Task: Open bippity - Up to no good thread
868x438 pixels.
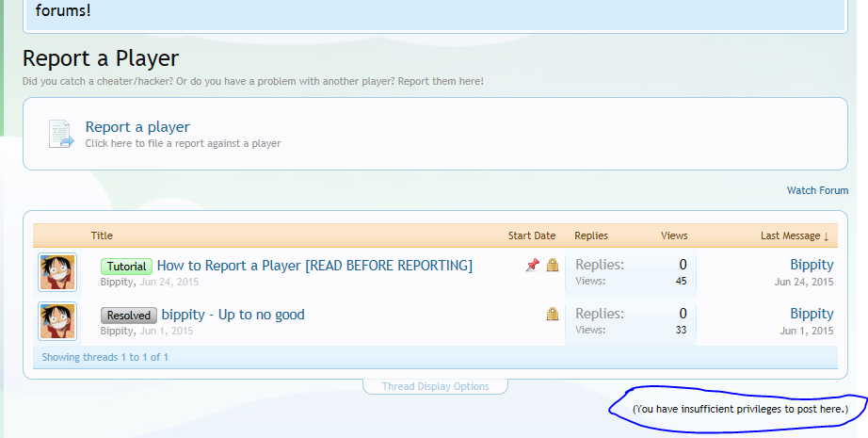Action: 233,315
